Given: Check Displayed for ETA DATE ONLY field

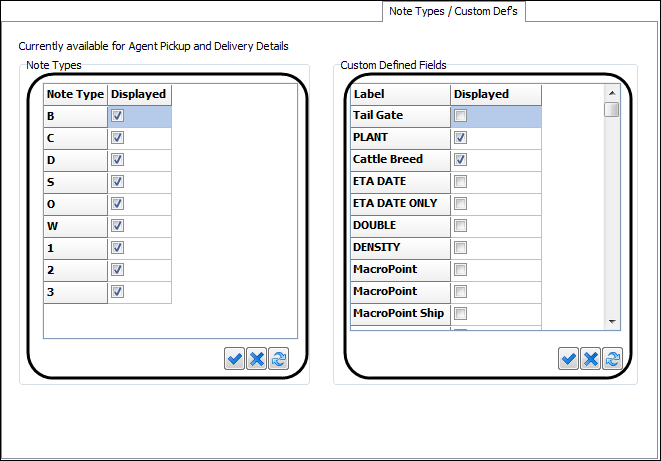Looking at the screenshot, I should 460,203.
